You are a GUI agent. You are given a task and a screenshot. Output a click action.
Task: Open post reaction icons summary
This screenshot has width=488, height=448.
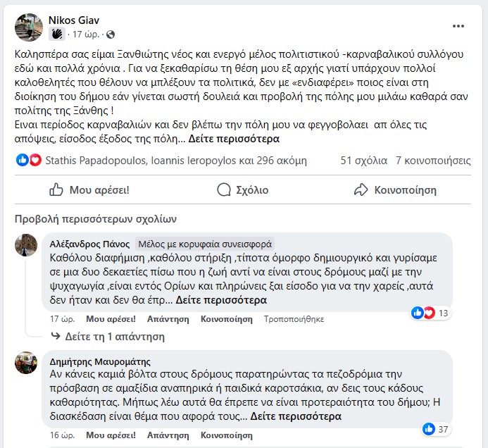[x=29, y=160]
